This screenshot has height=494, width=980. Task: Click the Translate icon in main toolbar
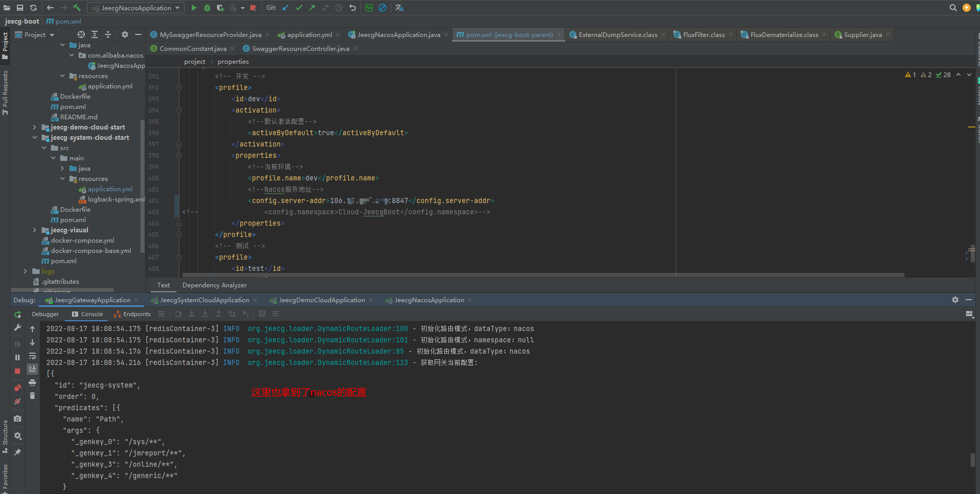point(399,8)
